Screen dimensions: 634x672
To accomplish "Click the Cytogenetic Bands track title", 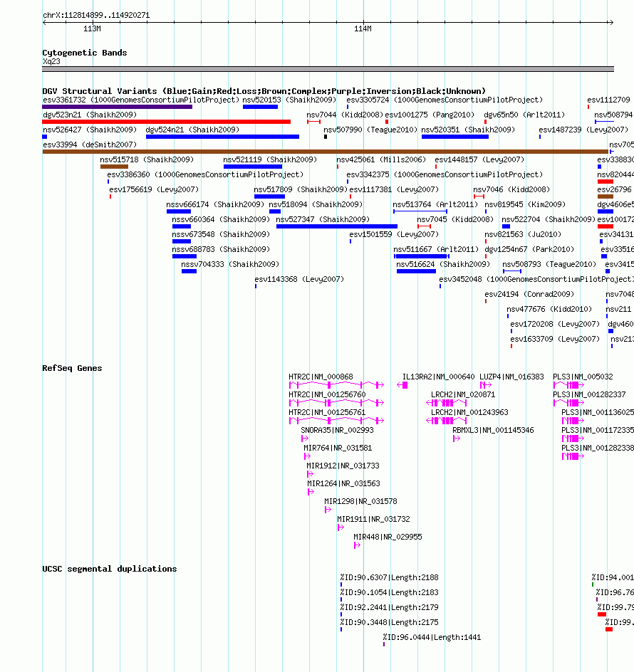I will coord(85,53).
